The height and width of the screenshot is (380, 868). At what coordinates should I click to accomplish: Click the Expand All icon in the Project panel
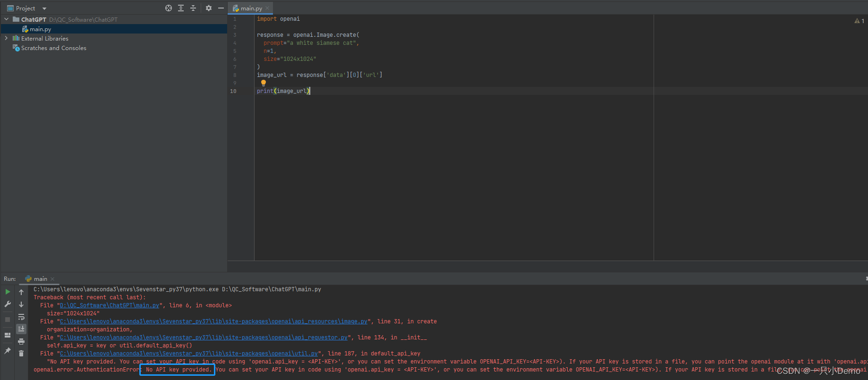[x=181, y=8]
